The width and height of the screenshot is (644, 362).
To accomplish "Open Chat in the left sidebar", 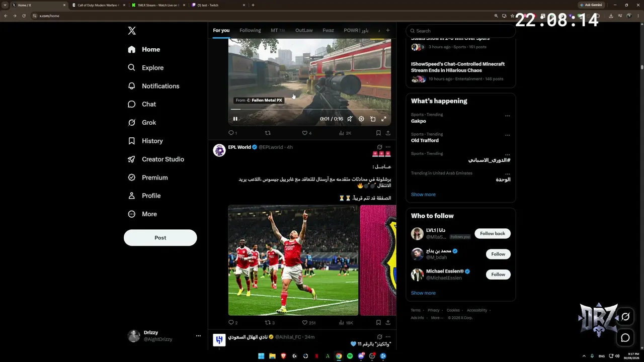I will (142, 104).
